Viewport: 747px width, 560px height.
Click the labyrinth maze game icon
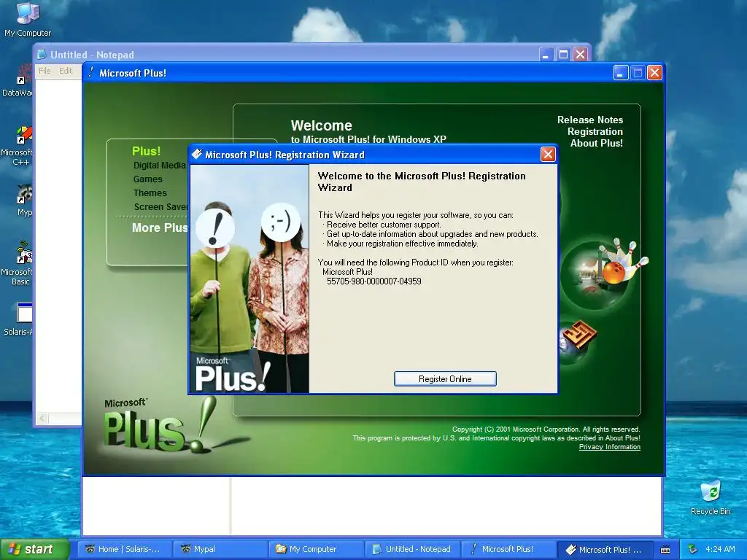[578, 335]
